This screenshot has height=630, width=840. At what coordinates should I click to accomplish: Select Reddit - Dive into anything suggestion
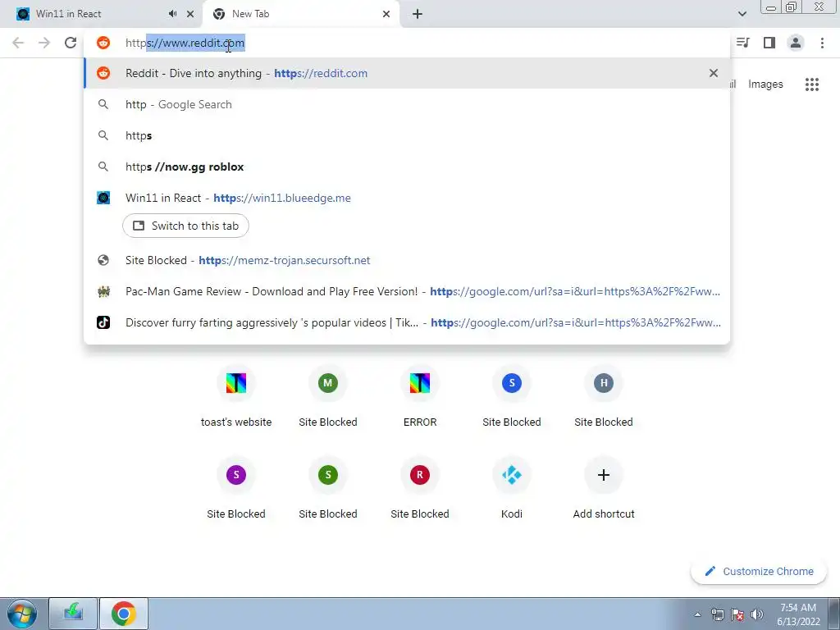coord(407,73)
